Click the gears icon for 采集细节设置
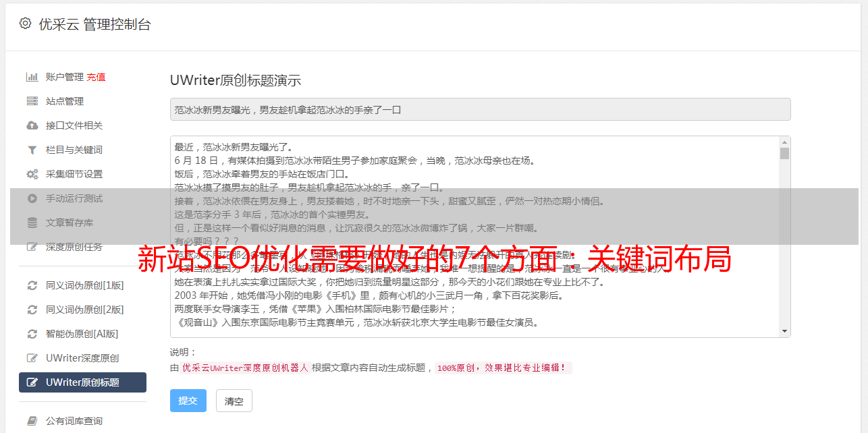868x433 pixels. coord(32,174)
